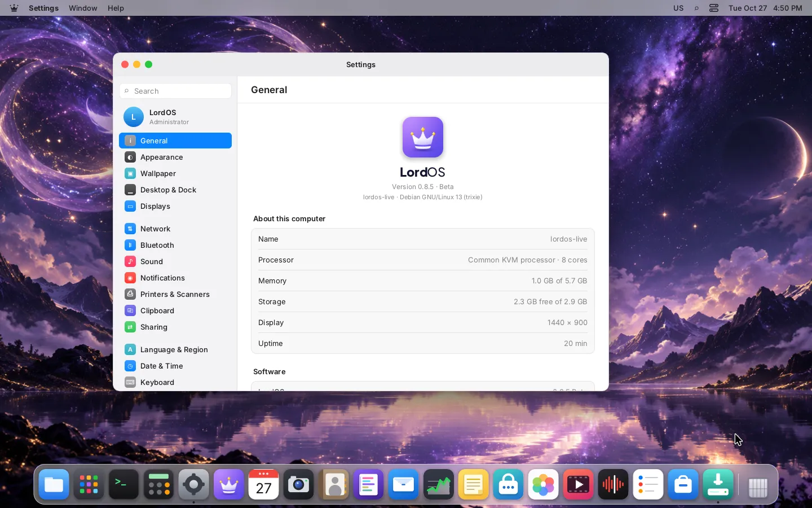This screenshot has width=812, height=508.
Task: Click the Name row value lordos-live
Action: 568,239
